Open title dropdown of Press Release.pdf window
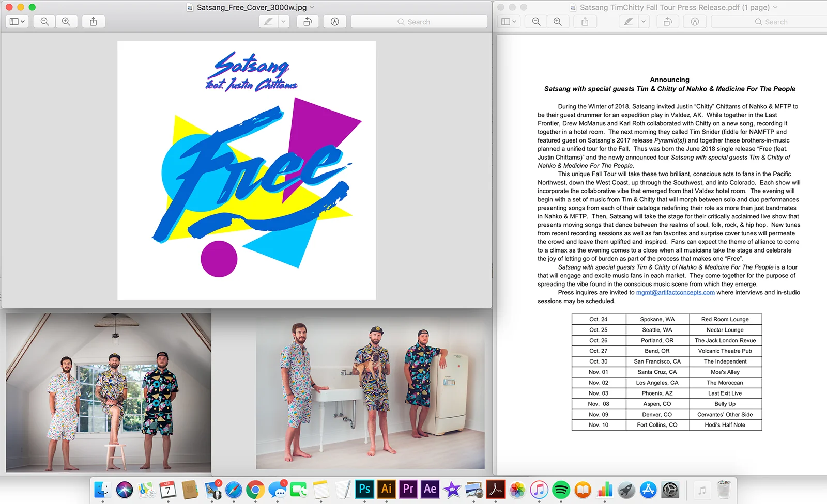This screenshot has height=504, width=827. pyautogui.click(x=775, y=7)
